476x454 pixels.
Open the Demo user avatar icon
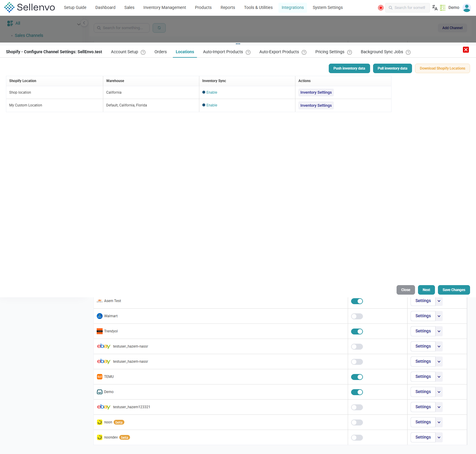(467, 8)
